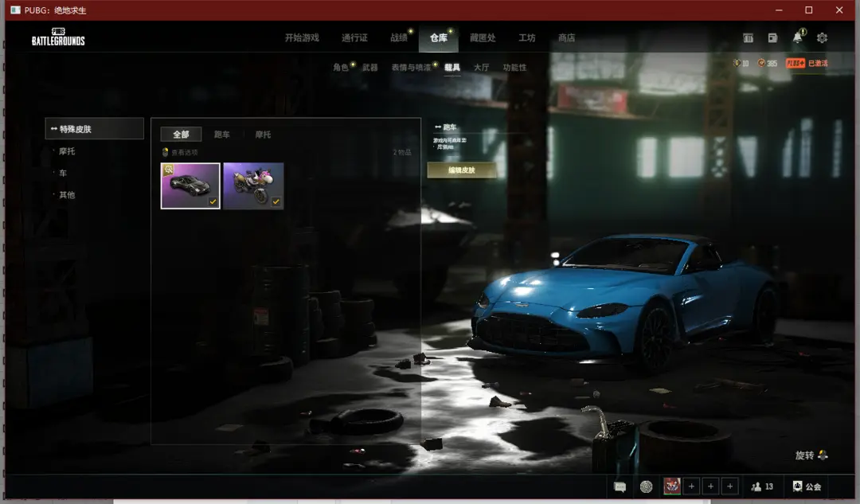Open the inventory crate icon in top bar
The height and width of the screenshot is (504, 860).
click(748, 38)
